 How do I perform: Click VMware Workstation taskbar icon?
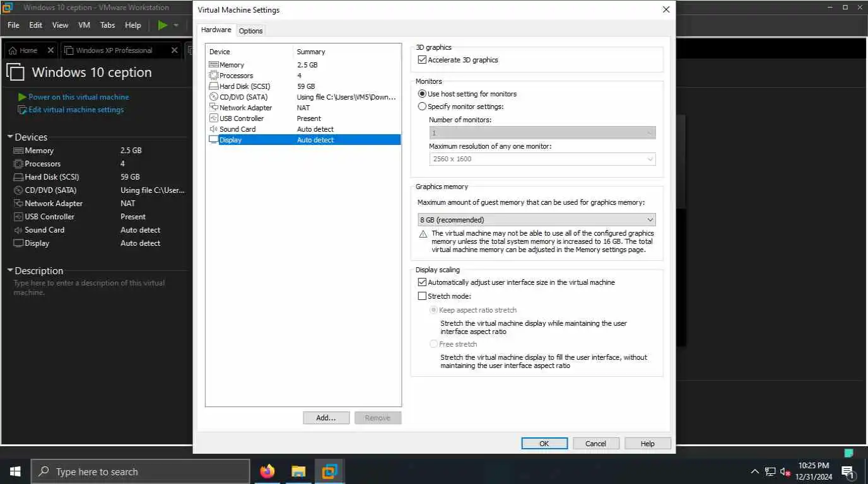[329, 471]
